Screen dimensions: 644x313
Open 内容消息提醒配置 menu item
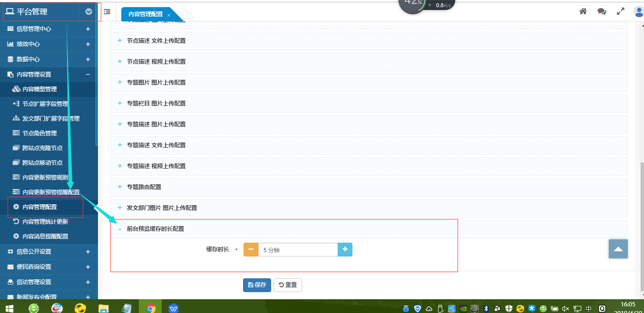click(49, 237)
